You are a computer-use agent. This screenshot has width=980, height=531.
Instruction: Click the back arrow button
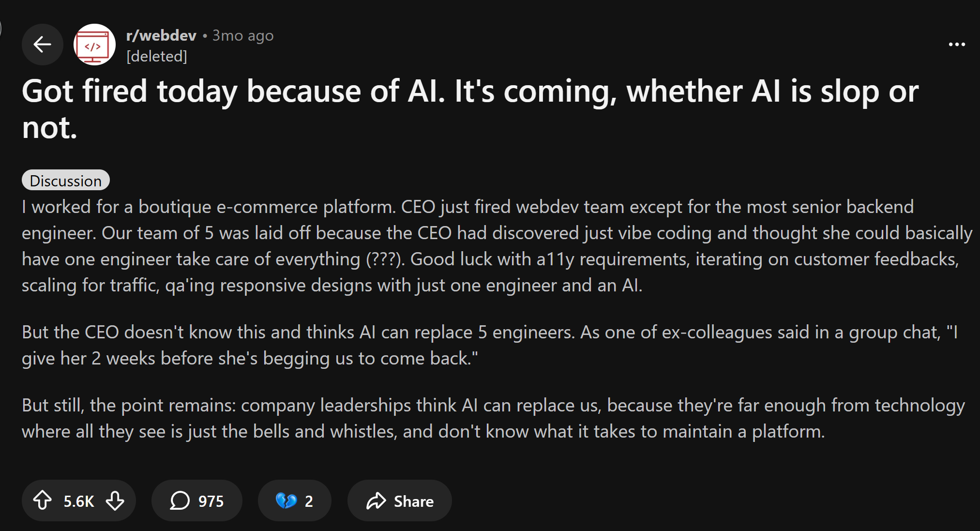(43, 45)
